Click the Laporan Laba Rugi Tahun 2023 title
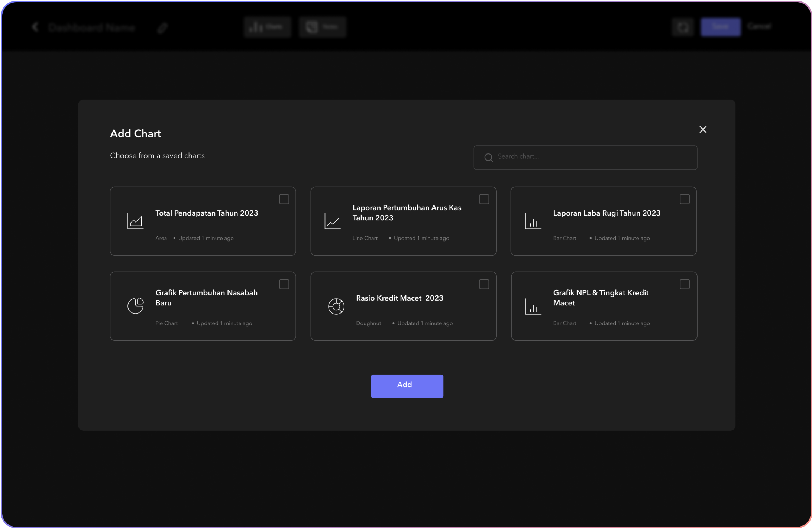 [606, 213]
